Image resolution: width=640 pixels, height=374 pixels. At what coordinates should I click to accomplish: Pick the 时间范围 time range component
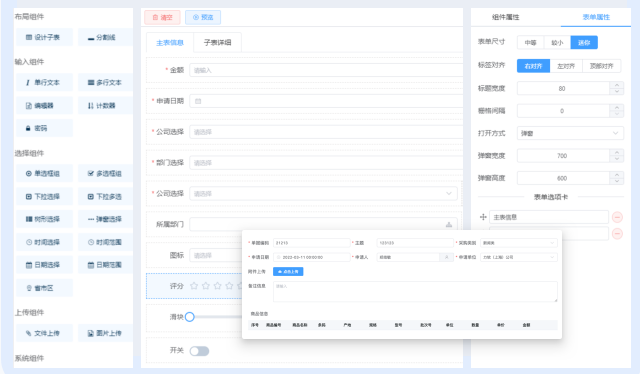click(x=105, y=242)
